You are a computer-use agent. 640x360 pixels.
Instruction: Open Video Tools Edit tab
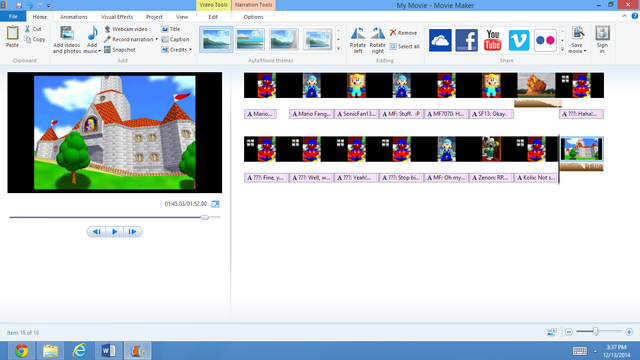[x=213, y=17]
